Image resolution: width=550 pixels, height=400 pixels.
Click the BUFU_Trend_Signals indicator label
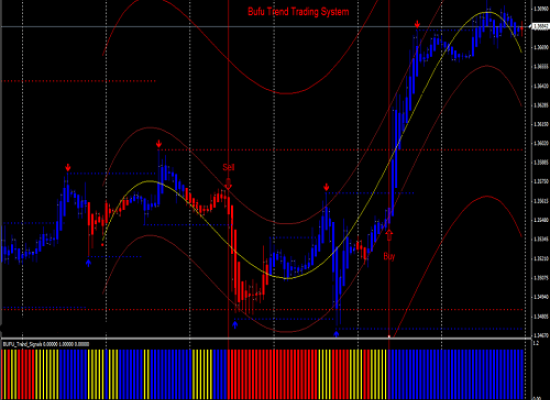click(x=46, y=344)
